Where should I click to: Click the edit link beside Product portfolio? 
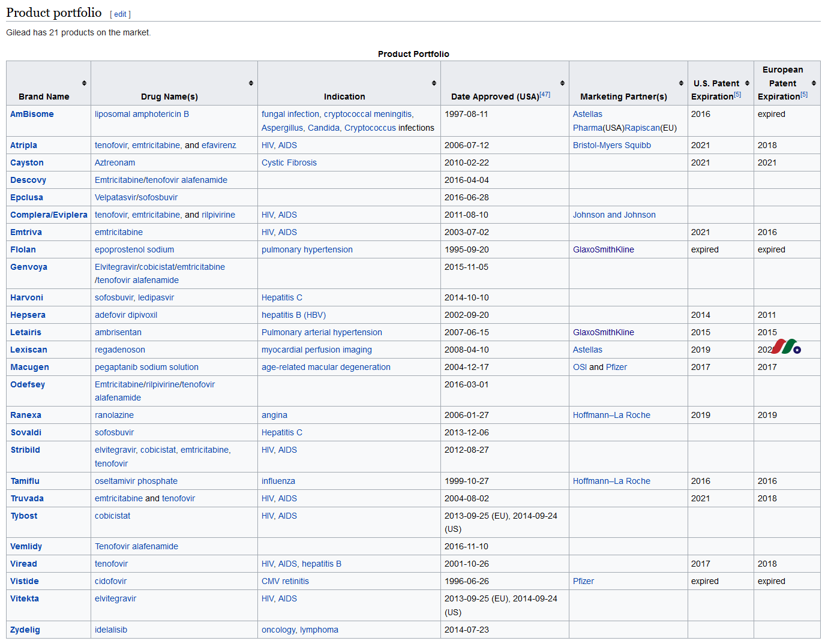(121, 14)
